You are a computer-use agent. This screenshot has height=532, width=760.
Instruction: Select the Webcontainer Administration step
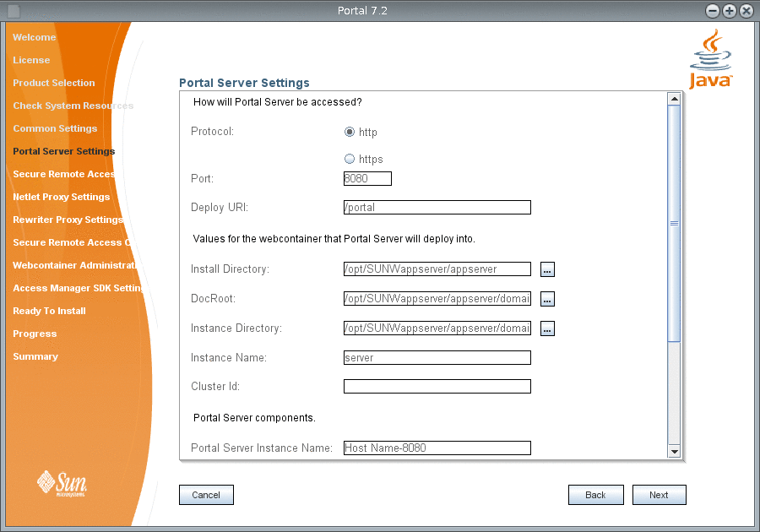[x=74, y=265]
